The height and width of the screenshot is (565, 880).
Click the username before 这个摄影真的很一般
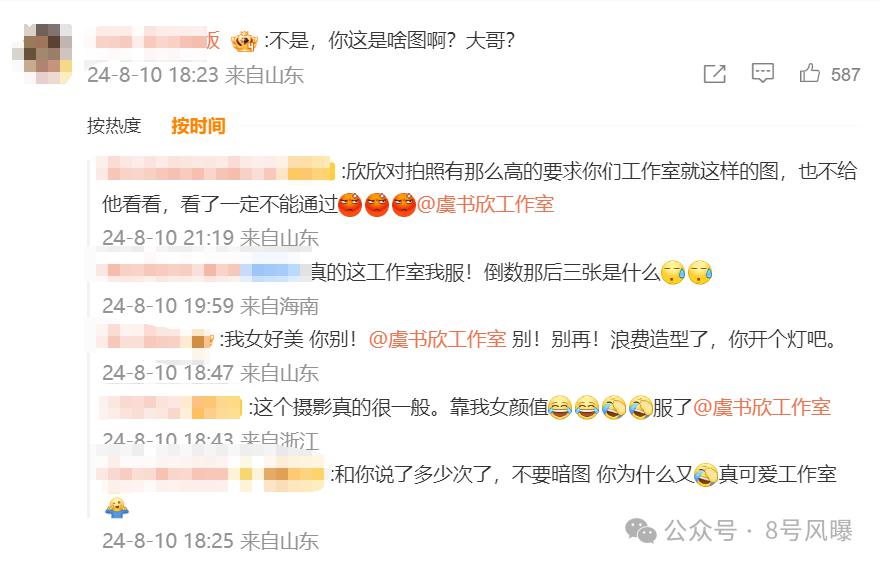click(171, 407)
